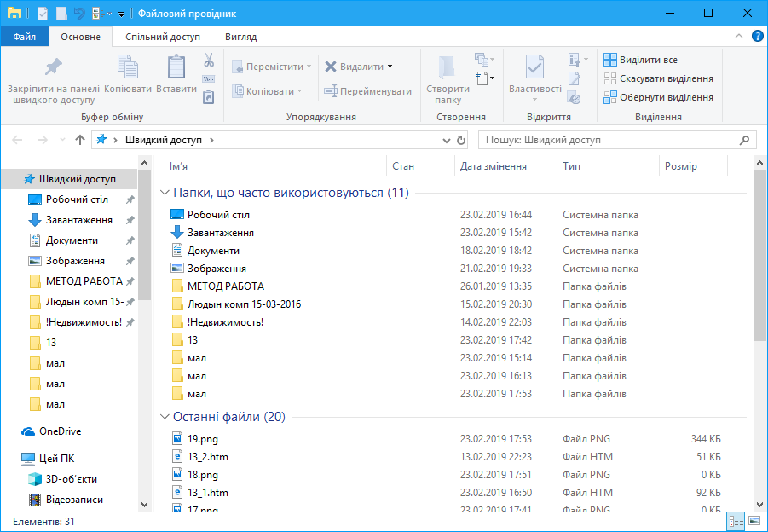Click the properties checkmark icon in title bar

[43, 14]
